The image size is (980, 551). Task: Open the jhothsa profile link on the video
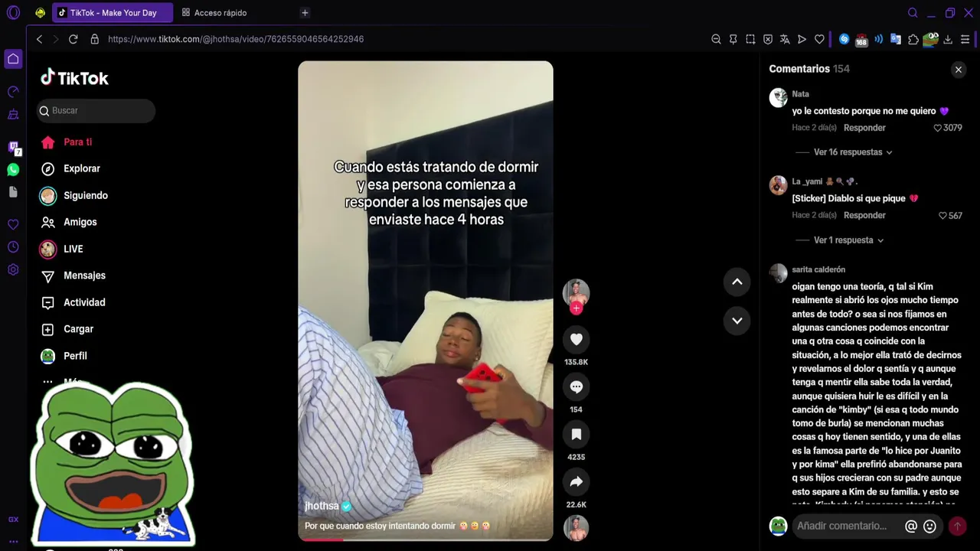coord(322,506)
